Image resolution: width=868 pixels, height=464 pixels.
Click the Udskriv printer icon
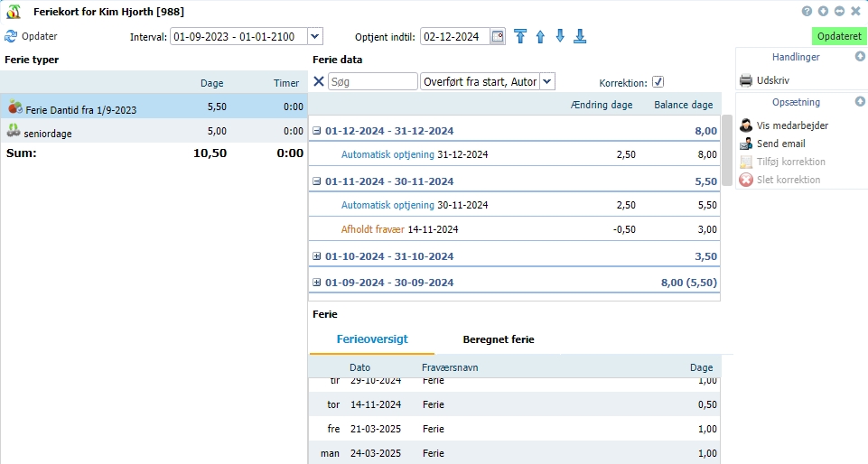746,79
